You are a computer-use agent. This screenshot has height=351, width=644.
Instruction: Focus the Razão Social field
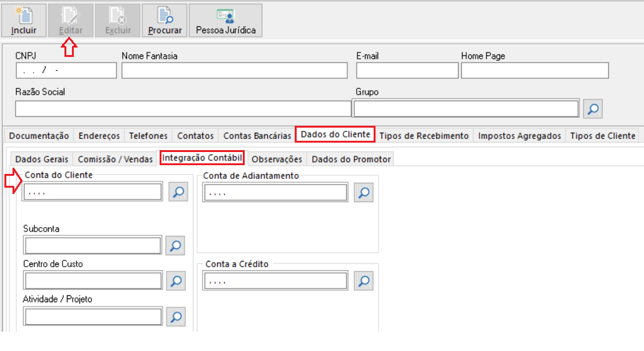[x=183, y=109]
